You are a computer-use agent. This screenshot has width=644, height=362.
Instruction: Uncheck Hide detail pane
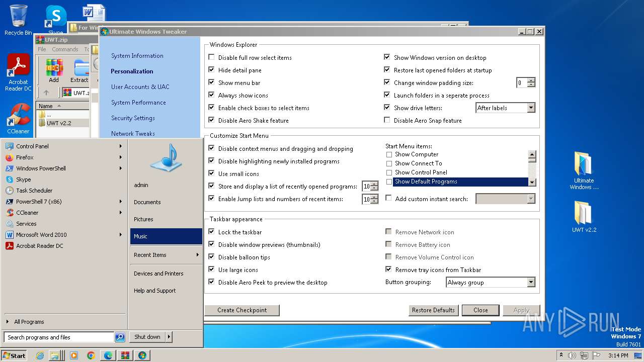pyautogui.click(x=211, y=70)
